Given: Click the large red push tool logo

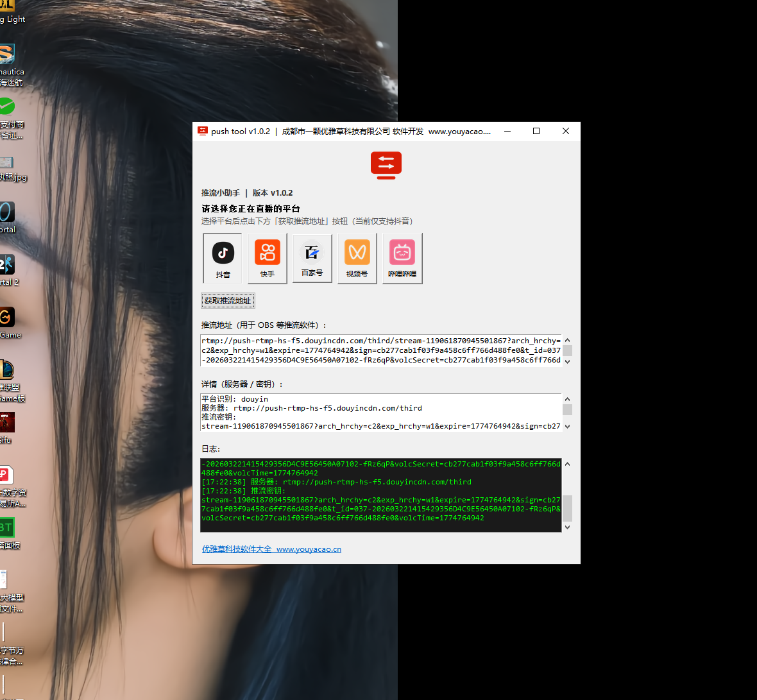Looking at the screenshot, I should [386, 165].
